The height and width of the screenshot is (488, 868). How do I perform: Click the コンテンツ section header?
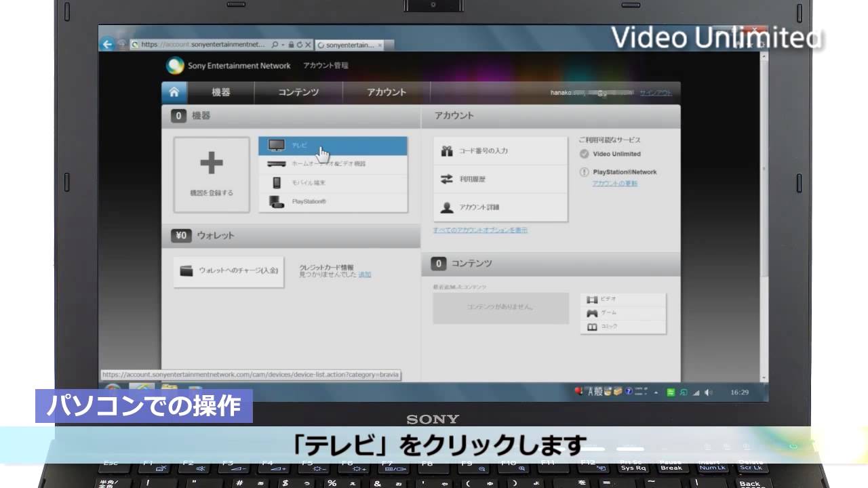[x=551, y=264]
